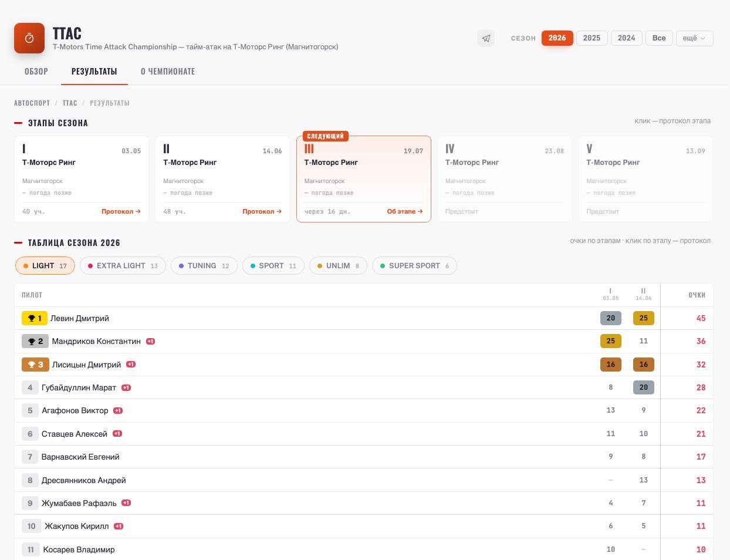Click the +1 badge next to Мандриков Константин
The image size is (730, 560).
pyautogui.click(x=150, y=341)
